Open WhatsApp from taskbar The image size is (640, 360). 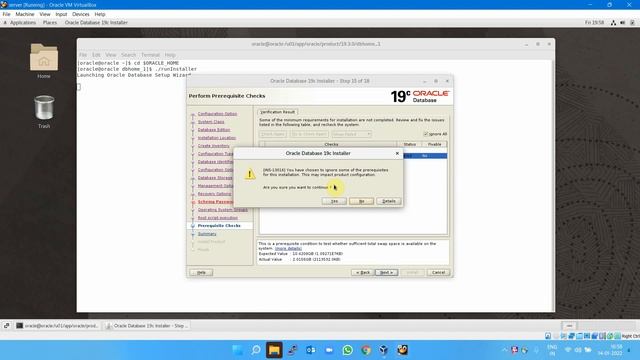pyautogui.click(x=347, y=350)
